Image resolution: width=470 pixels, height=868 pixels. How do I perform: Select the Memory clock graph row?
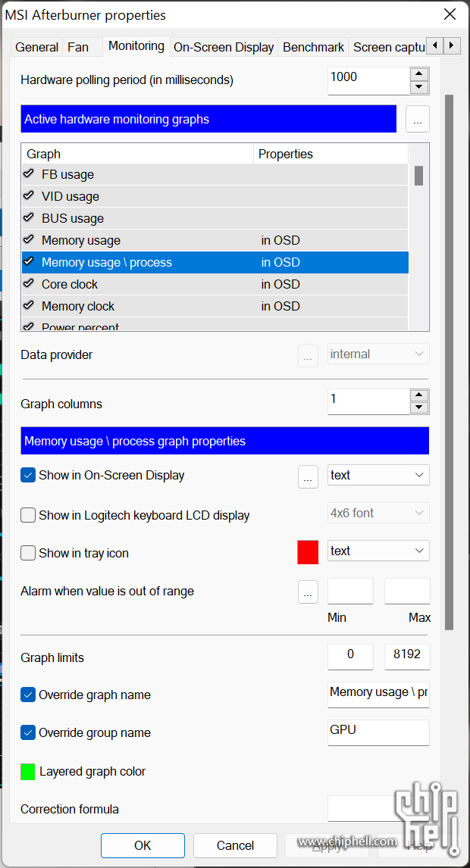215,306
